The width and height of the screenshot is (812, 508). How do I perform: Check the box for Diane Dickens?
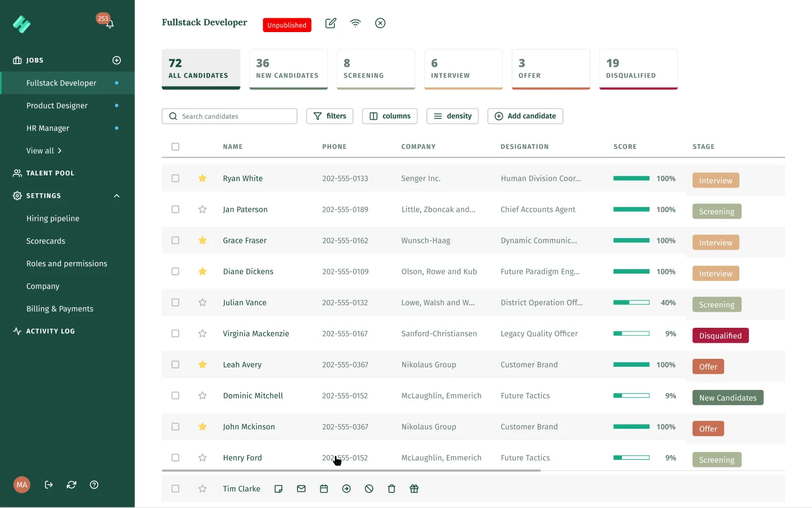(175, 271)
